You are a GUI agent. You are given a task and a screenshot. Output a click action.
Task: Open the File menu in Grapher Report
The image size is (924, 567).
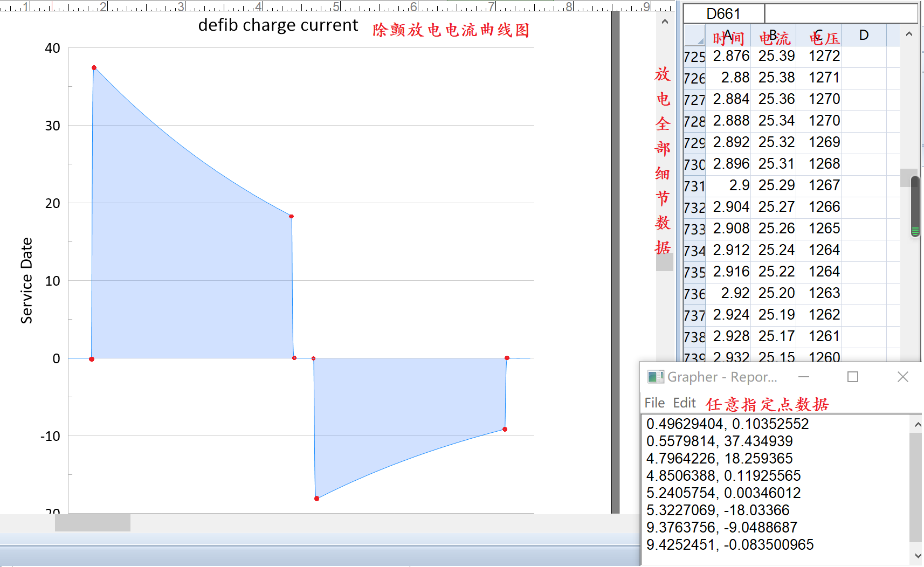pyautogui.click(x=654, y=403)
